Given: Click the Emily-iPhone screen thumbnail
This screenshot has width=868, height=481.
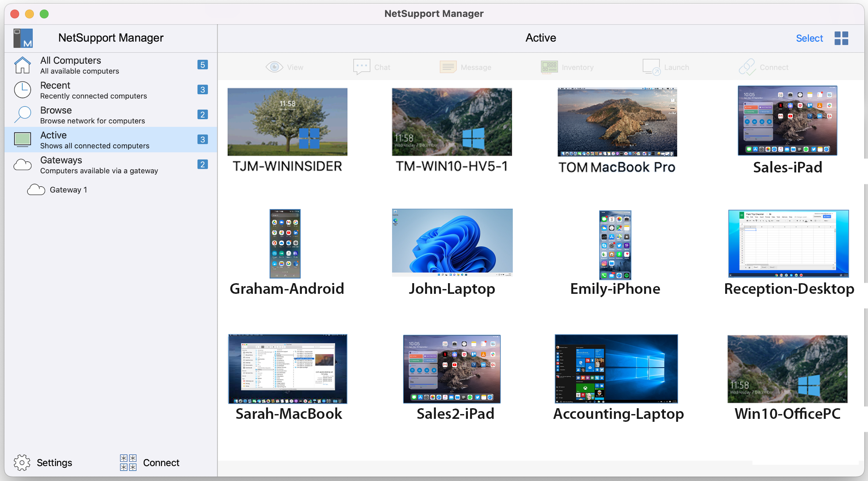Looking at the screenshot, I should coord(615,245).
